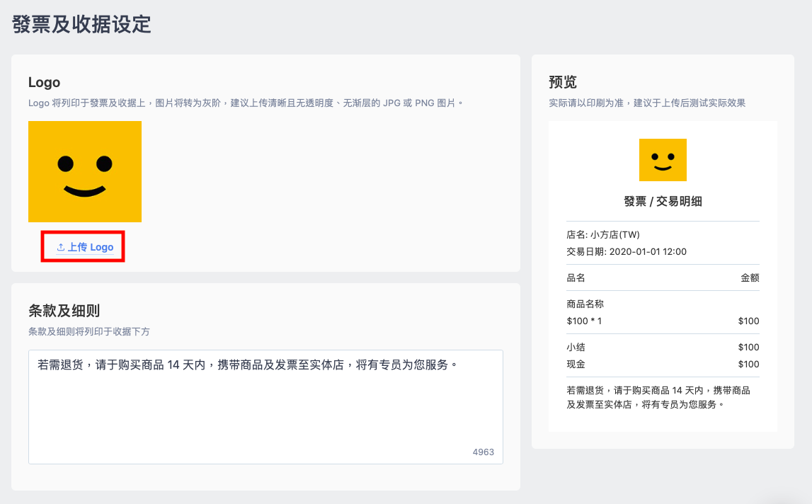This screenshot has height=504, width=812.
Task: Click the Logo section heading
Action: [44, 82]
